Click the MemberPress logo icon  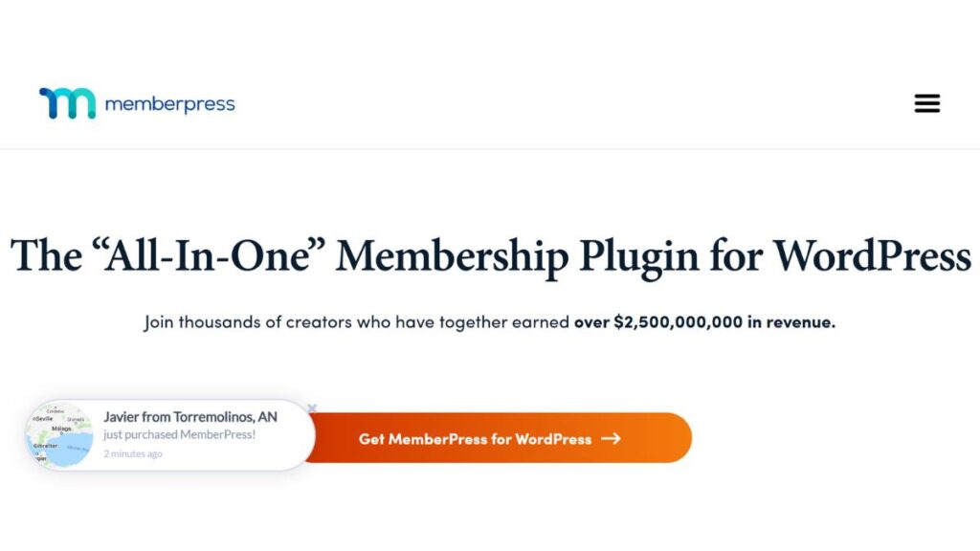[x=65, y=102]
